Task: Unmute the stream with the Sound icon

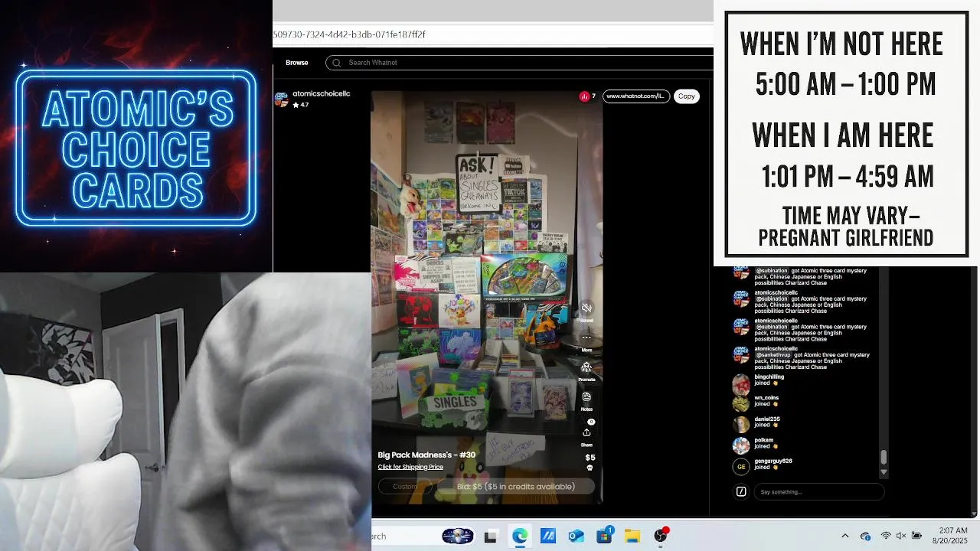Action: (586, 308)
